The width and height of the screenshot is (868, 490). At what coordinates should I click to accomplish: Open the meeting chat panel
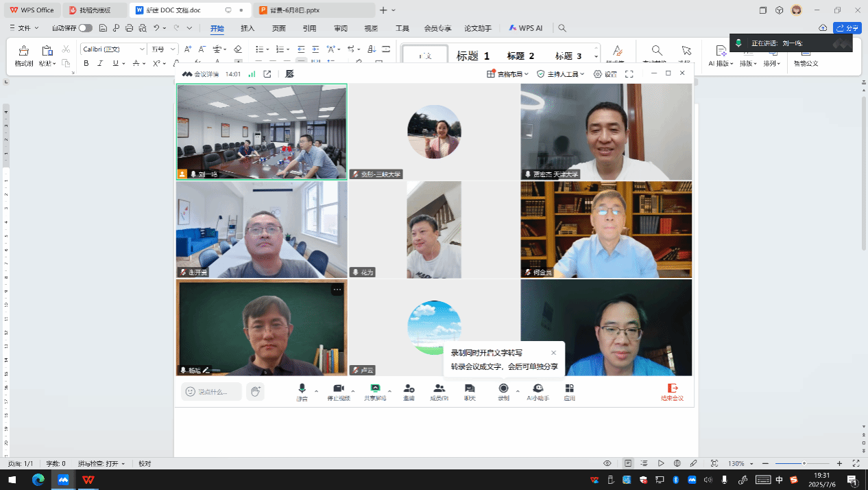(470, 391)
